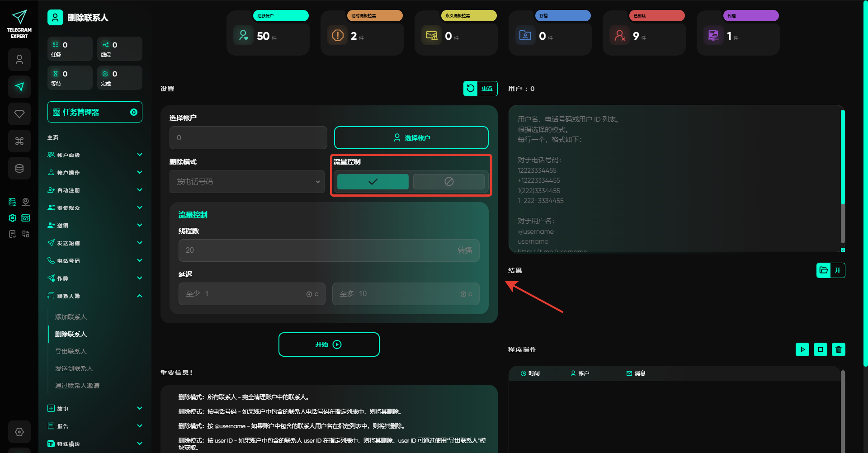The image size is (868, 453).
Task: Expand the 发送短信 menu section
Action: pos(95,243)
